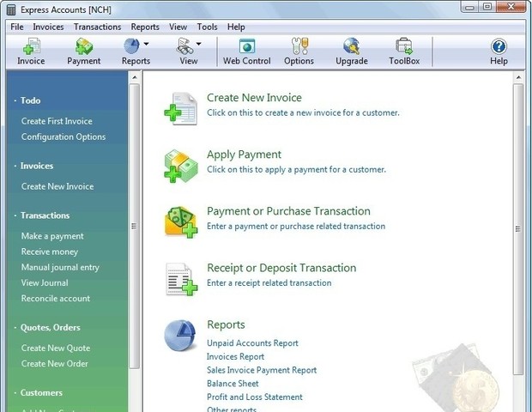532x412 pixels.
Task: Click the Create New Invoice document icon
Action: point(181,109)
